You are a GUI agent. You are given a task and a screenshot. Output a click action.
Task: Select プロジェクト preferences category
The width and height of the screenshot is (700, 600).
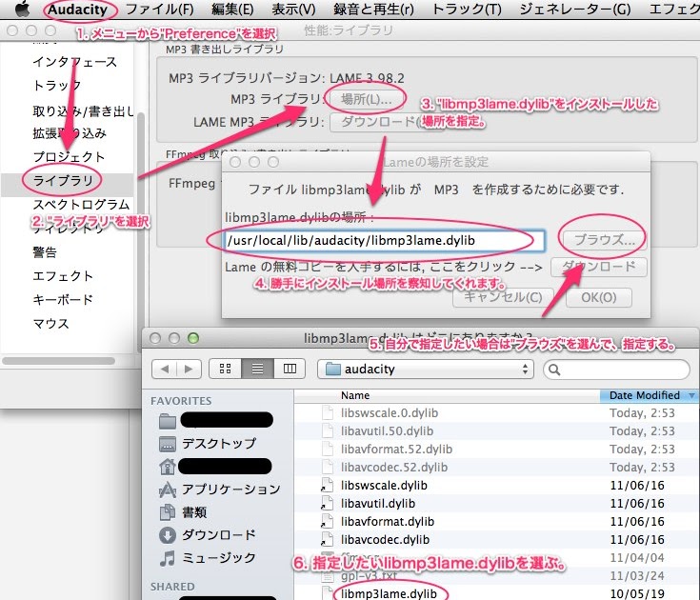[69, 157]
